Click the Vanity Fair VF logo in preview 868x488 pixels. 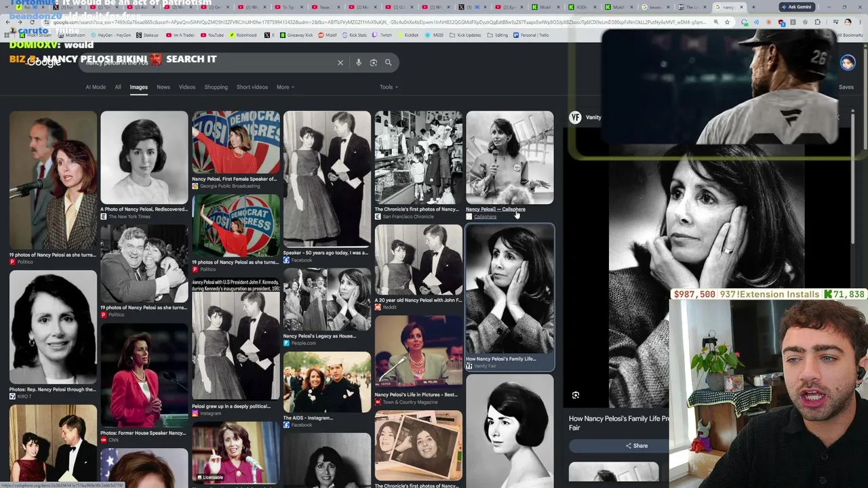click(x=575, y=117)
